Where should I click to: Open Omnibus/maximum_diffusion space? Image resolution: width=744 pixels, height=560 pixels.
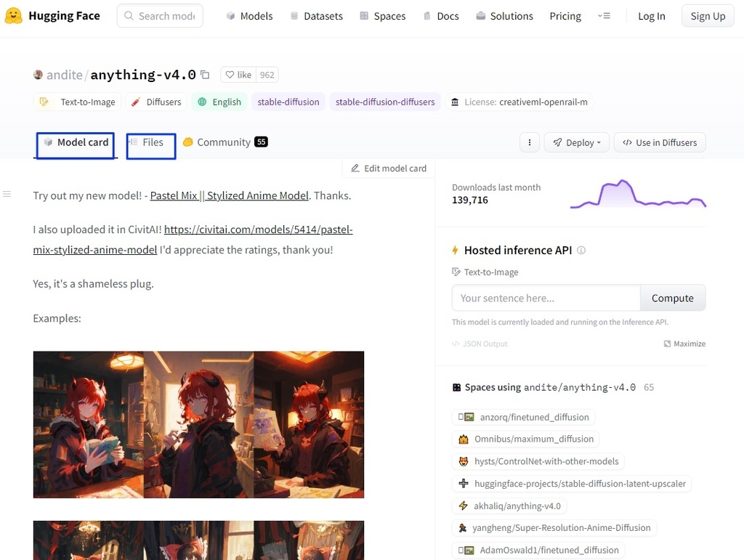[x=525, y=439]
